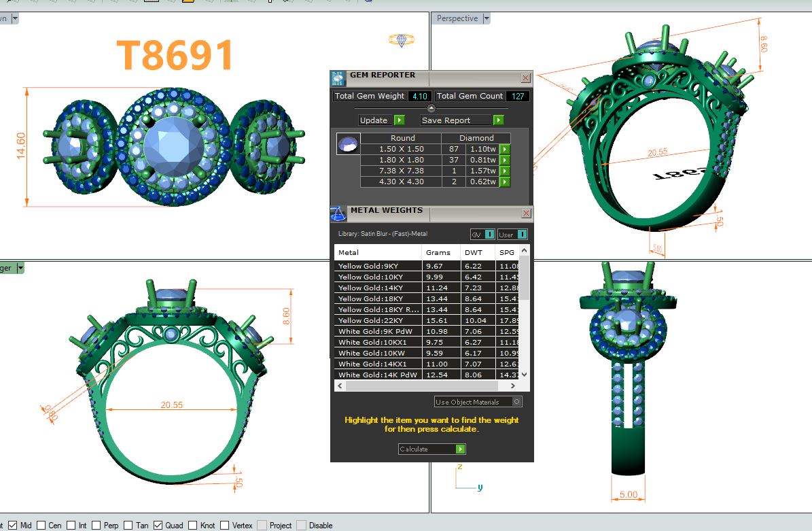Toggle the User library switch
The image size is (812, 531).
[x=512, y=235]
